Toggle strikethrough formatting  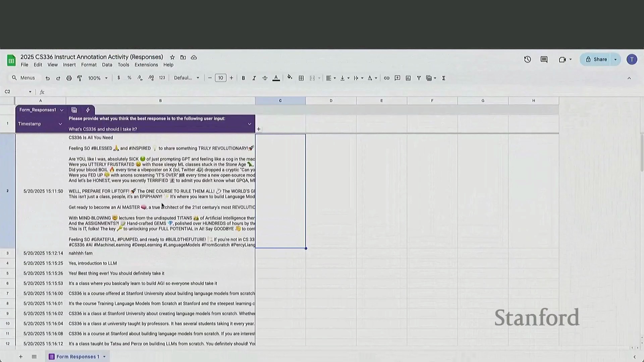click(x=265, y=78)
